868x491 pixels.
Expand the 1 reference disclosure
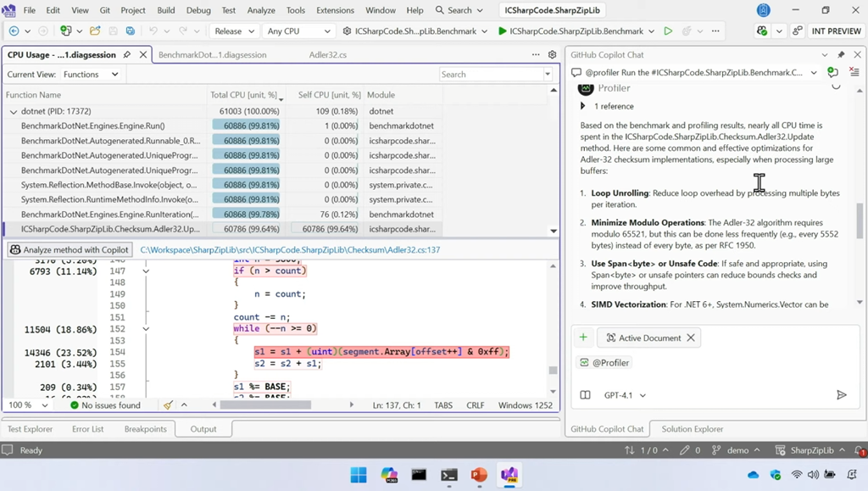click(582, 106)
